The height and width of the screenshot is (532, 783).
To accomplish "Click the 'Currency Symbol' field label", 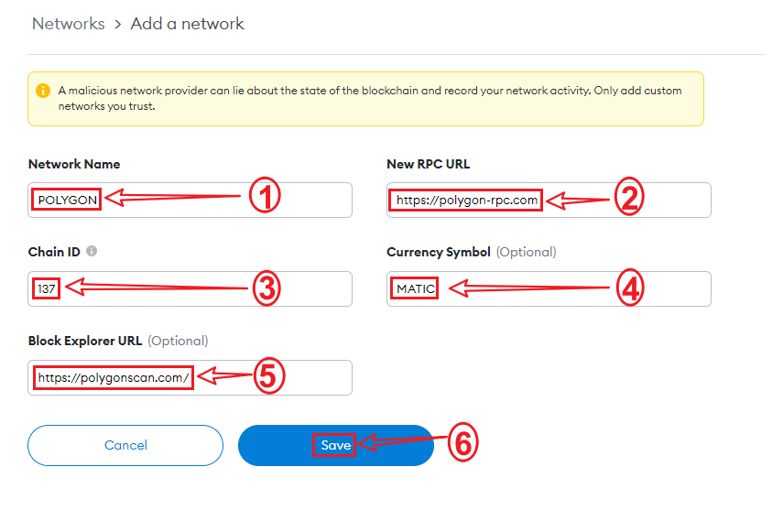I will [439, 252].
